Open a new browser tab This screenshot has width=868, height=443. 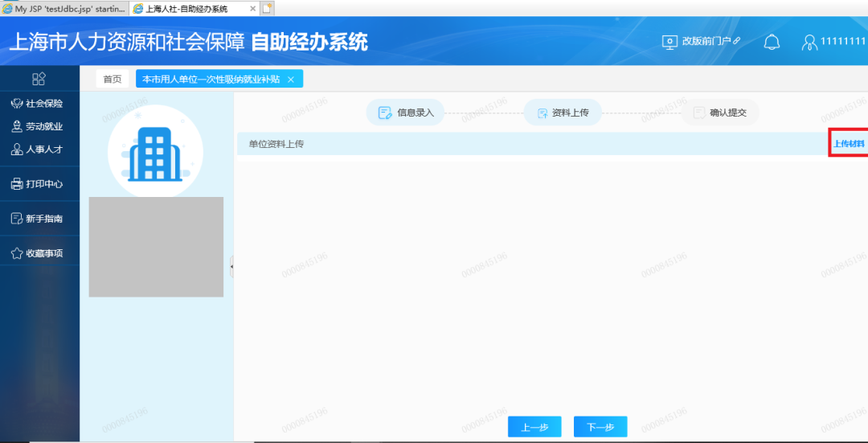point(267,8)
